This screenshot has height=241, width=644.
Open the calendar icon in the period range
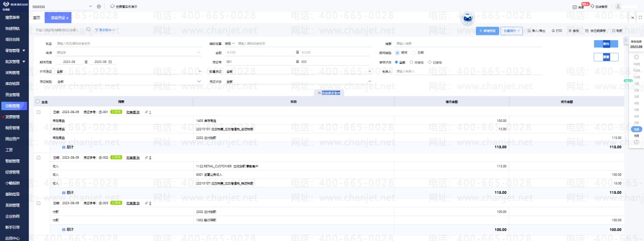[110, 61]
